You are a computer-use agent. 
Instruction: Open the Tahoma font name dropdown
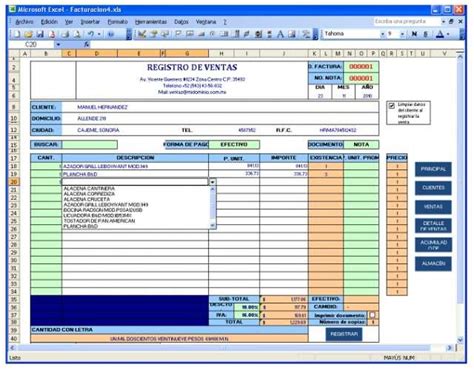tap(383, 34)
